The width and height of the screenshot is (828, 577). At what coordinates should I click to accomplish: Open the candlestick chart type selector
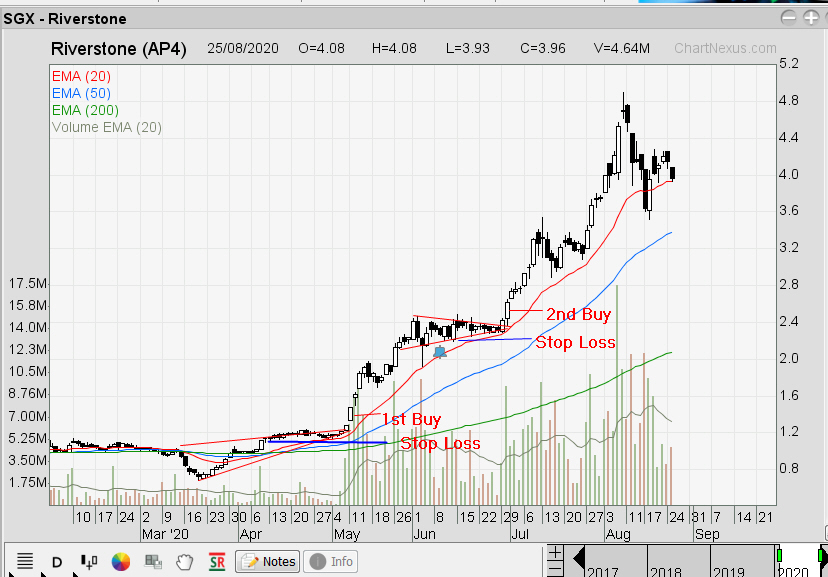tap(89, 562)
